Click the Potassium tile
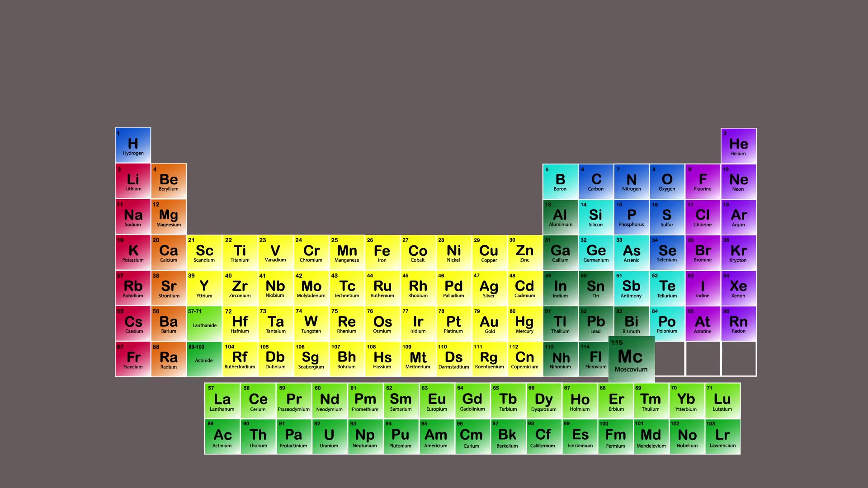Image resolution: width=868 pixels, height=488 pixels. tap(133, 252)
